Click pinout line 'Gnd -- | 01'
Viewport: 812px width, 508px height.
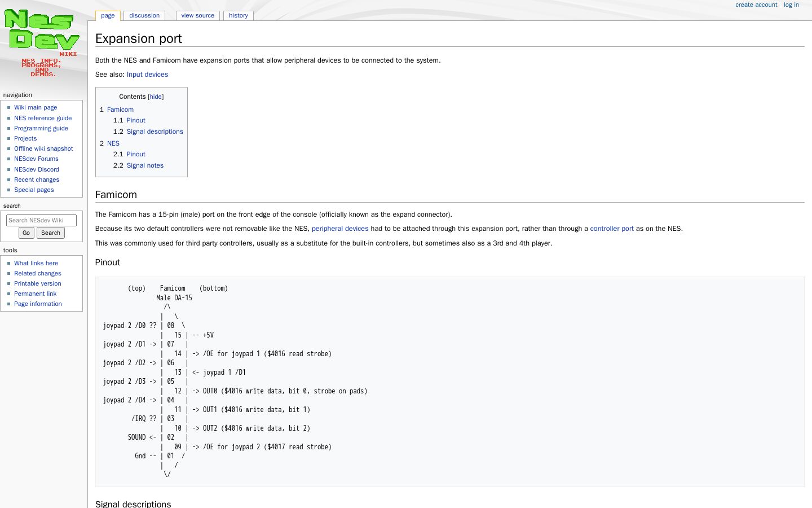pyautogui.click(x=155, y=456)
